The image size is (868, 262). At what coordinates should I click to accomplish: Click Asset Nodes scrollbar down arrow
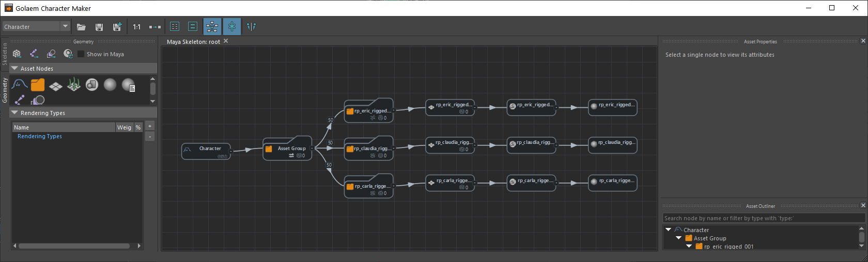click(152, 102)
